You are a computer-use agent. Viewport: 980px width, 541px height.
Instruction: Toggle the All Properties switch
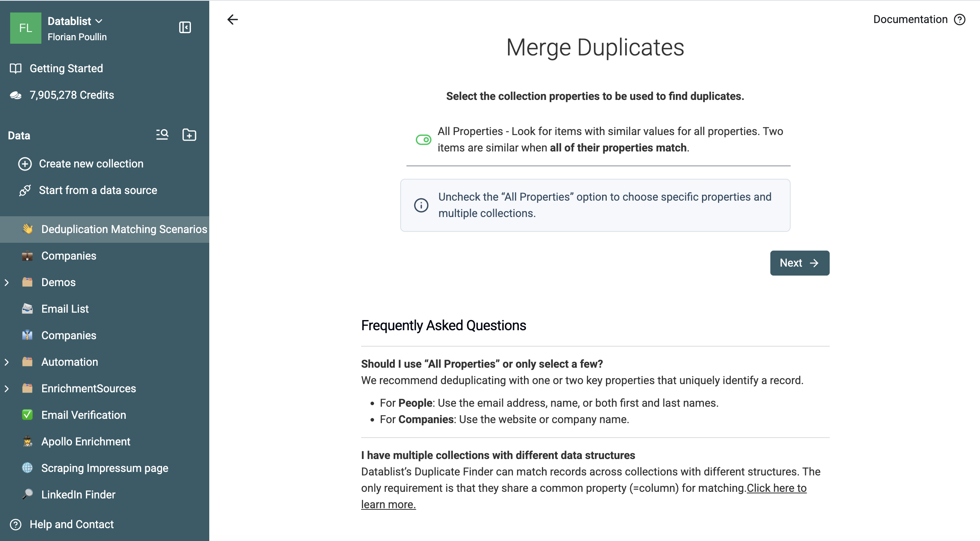coord(423,140)
